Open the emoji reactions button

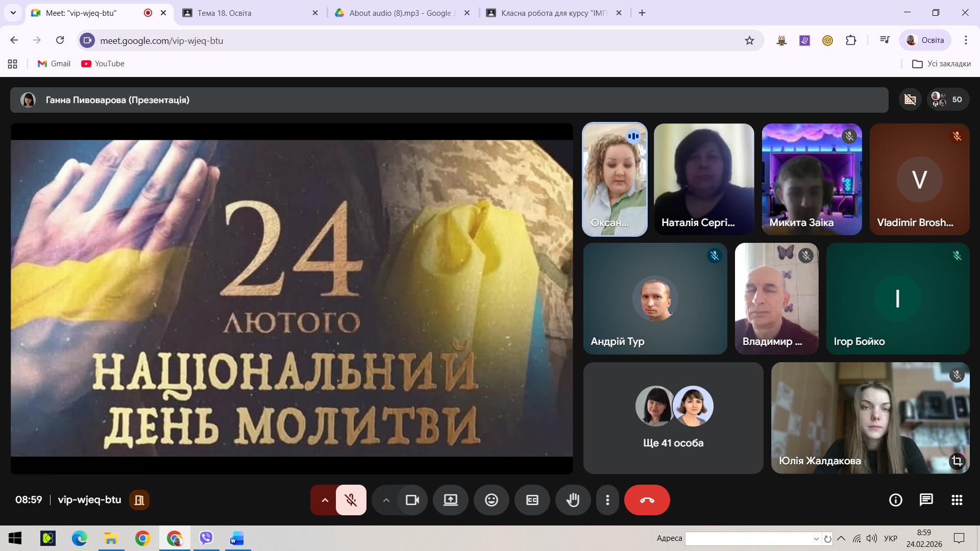(x=491, y=500)
